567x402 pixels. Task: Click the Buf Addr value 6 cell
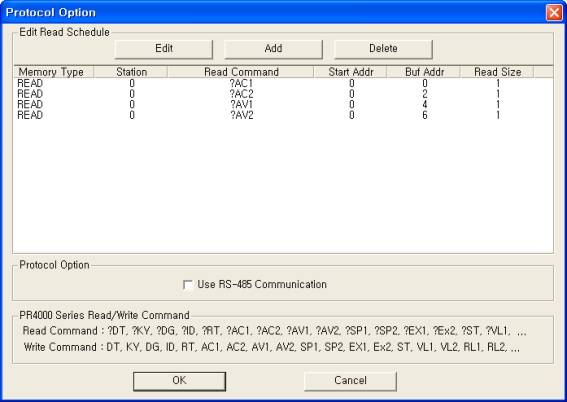425,115
